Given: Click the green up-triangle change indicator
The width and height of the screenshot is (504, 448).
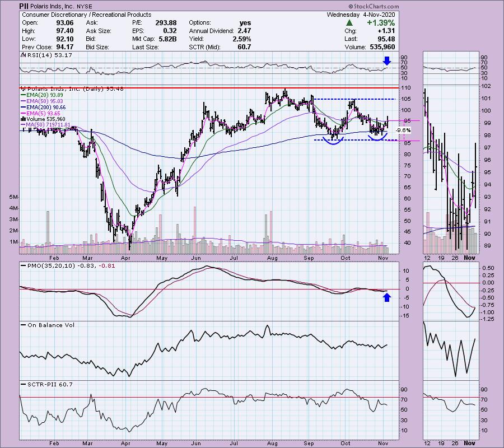Looking at the screenshot, I should pos(349,23).
